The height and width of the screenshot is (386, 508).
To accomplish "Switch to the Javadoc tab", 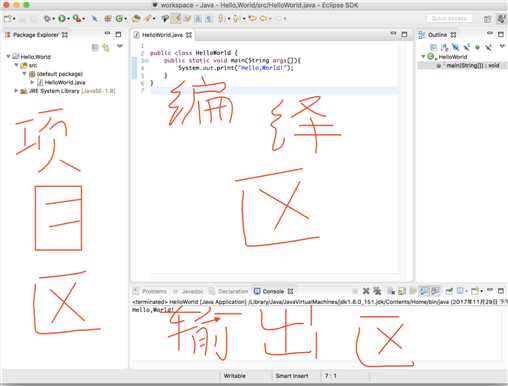I will click(x=188, y=291).
